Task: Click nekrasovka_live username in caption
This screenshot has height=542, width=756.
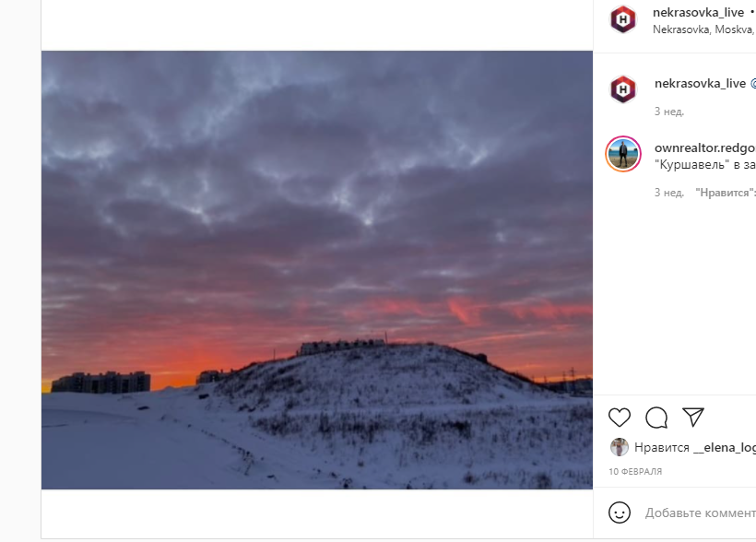Action: point(700,84)
